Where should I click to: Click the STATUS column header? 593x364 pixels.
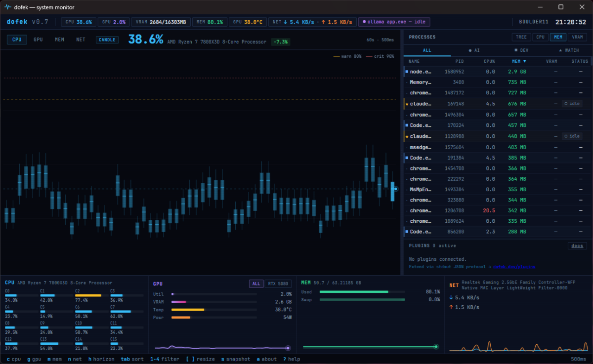(580, 61)
